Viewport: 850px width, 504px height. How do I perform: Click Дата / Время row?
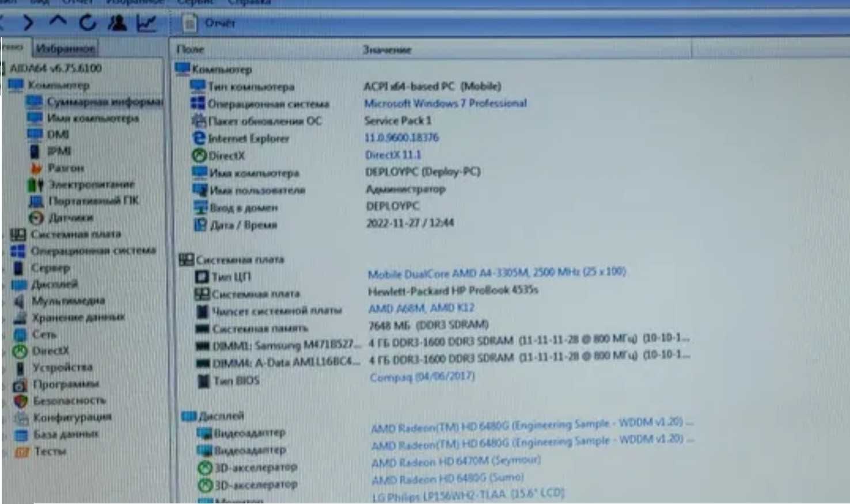323,224
